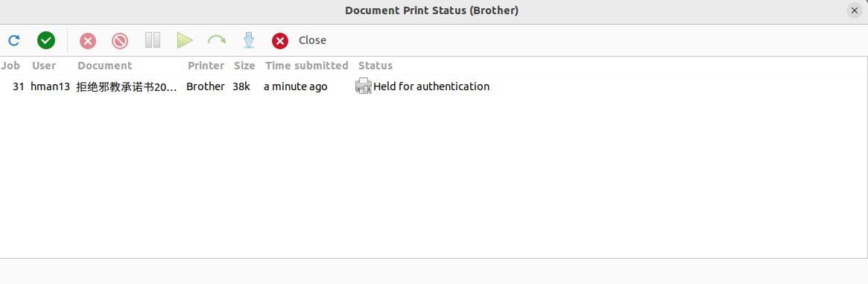Viewport: 868px width, 284px height.
Task: Toggle show completed jobs green checkmark
Action: [x=46, y=40]
